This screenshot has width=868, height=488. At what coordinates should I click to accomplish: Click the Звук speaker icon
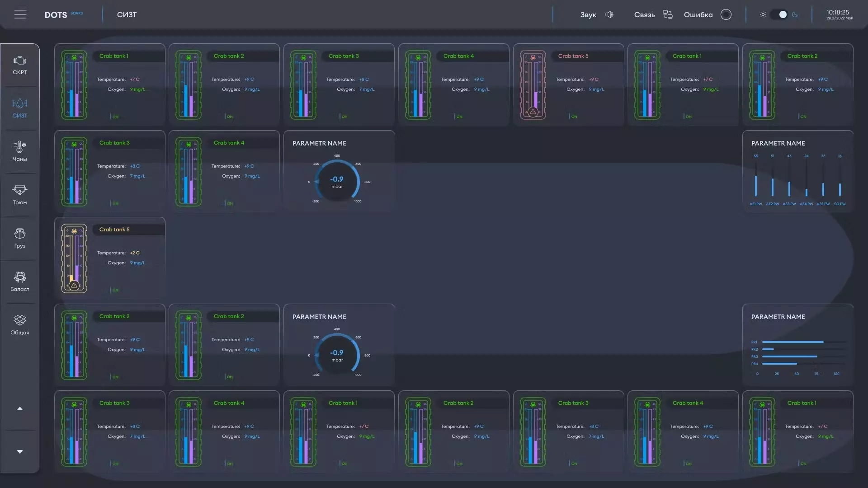[609, 14]
